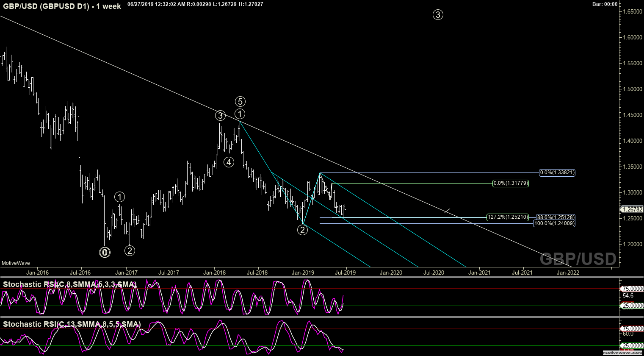Select the Jul-2020 date on time axis
Image resolution: width=644 pixels, height=356 pixels.
click(x=434, y=273)
